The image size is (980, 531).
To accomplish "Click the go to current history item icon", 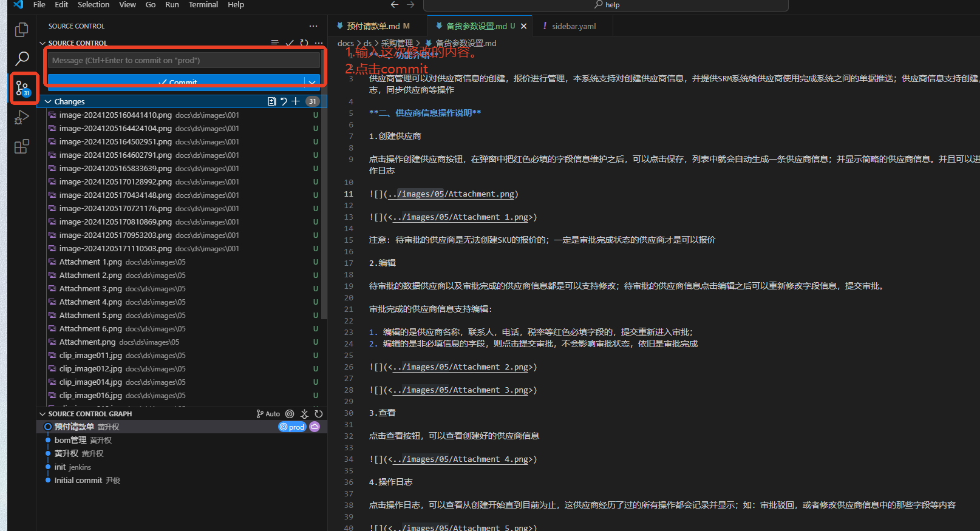I will (290, 414).
